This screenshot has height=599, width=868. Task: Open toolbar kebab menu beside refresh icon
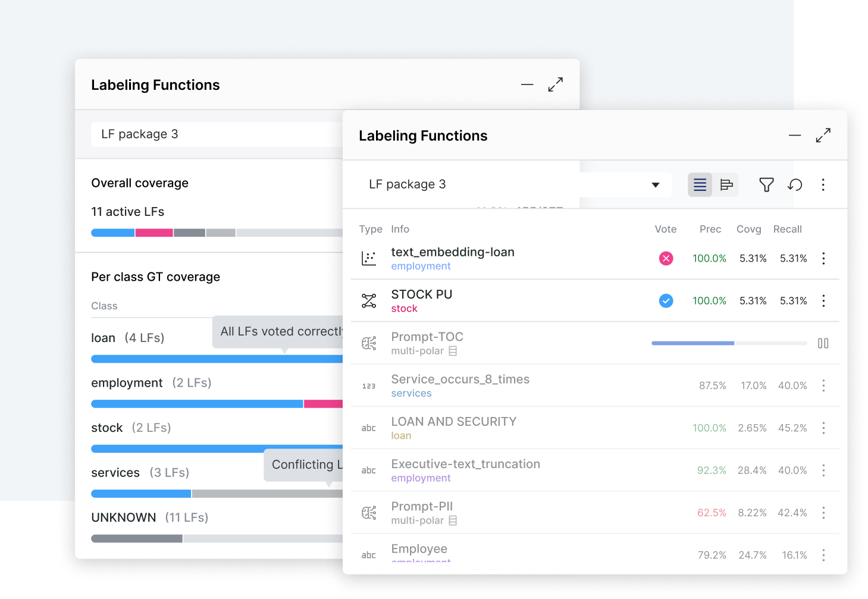[x=823, y=185]
